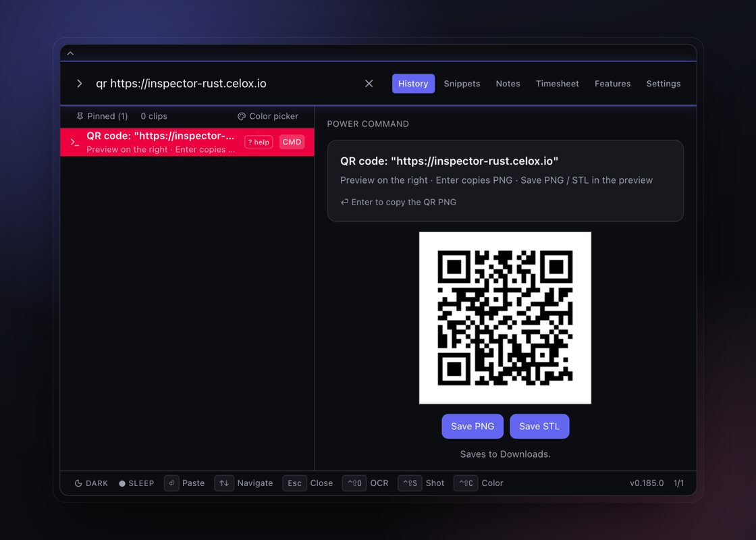This screenshot has width=756, height=540.
Task: Select the QR code result row
Action: [x=187, y=142]
